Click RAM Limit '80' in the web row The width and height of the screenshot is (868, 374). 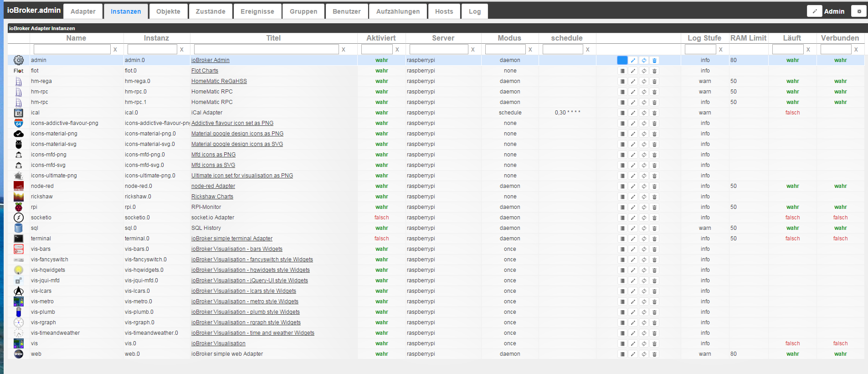(x=734, y=354)
